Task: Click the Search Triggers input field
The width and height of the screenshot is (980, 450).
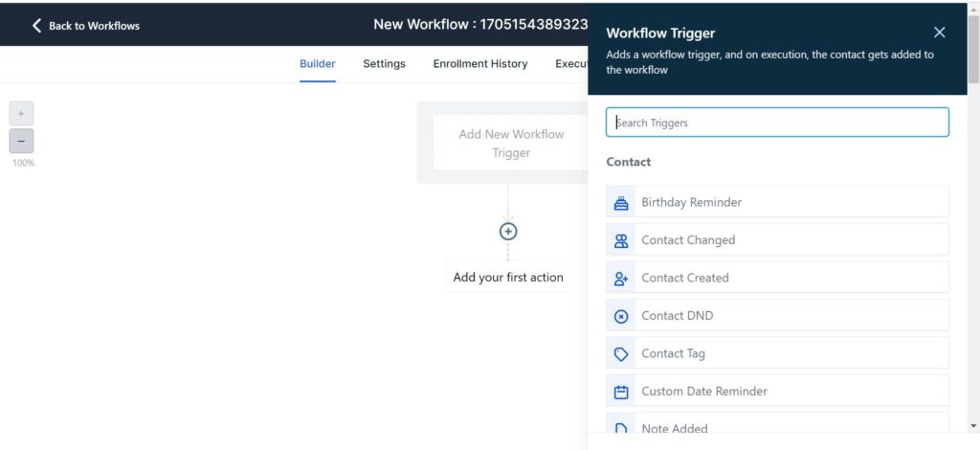Action: (777, 123)
